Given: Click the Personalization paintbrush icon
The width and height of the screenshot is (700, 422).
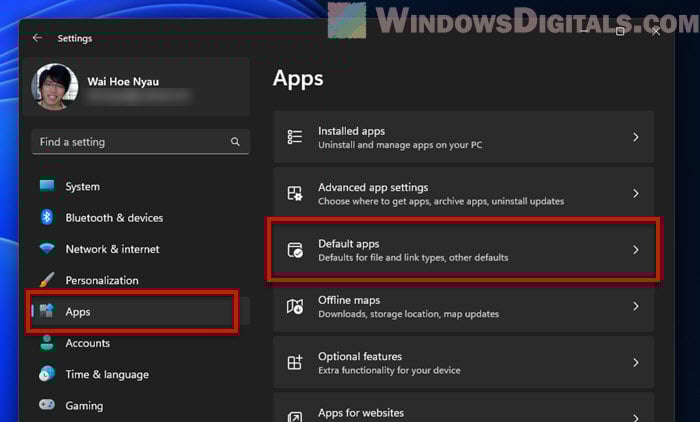Looking at the screenshot, I should click(47, 280).
